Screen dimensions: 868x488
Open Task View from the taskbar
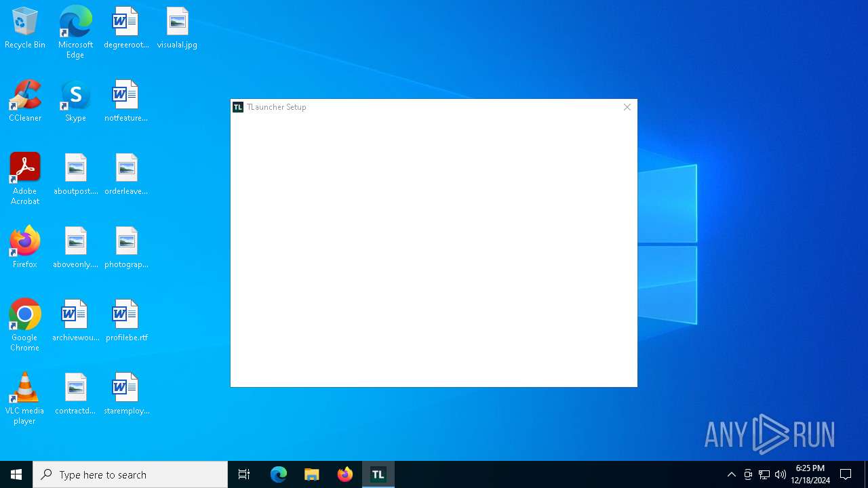tap(244, 474)
